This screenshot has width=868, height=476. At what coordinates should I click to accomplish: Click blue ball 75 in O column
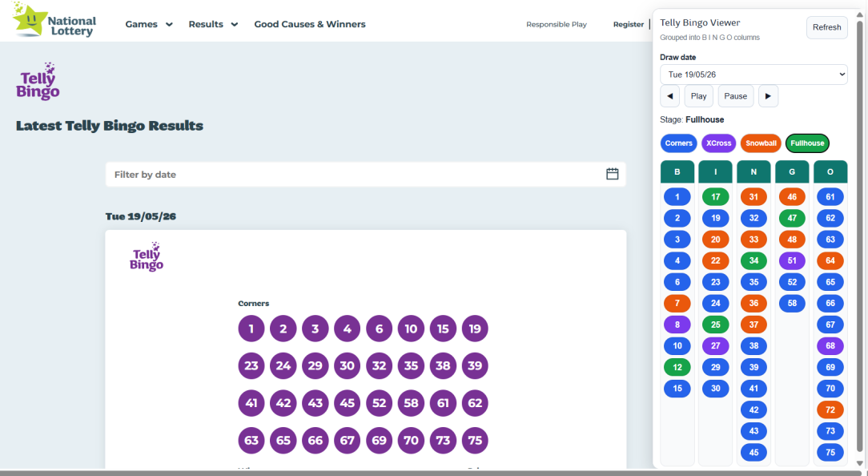tap(830, 452)
